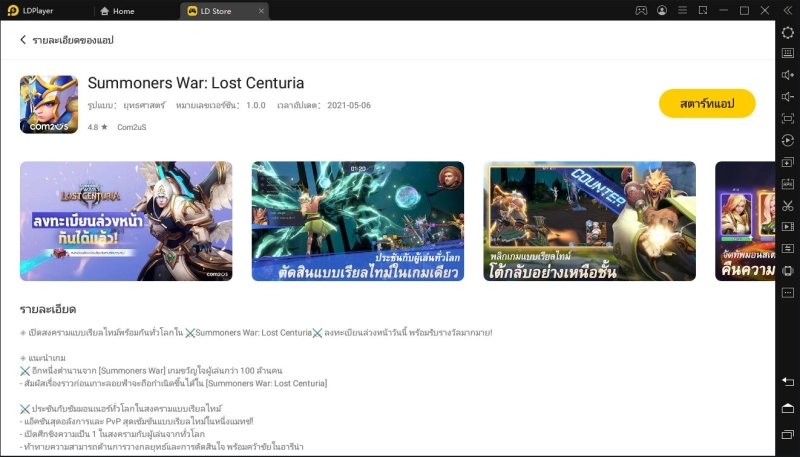Open multi-instance manager icon in sidebar
The image size is (800, 457).
pyautogui.click(x=788, y=162)
